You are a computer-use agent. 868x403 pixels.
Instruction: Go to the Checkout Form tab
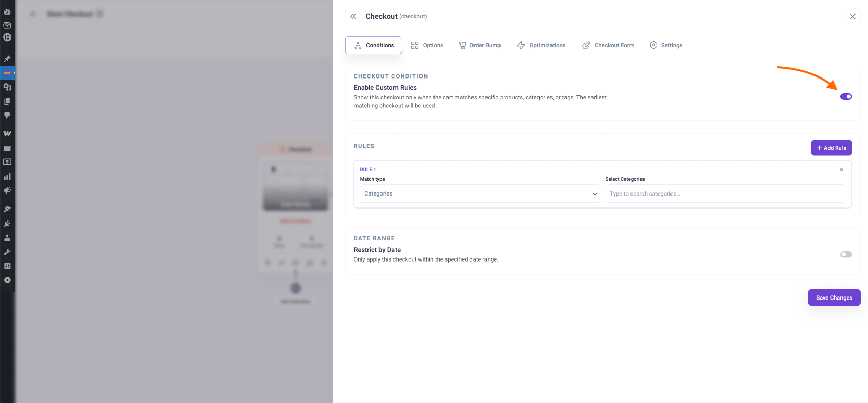pyautogui.click(x=608, y=45)
